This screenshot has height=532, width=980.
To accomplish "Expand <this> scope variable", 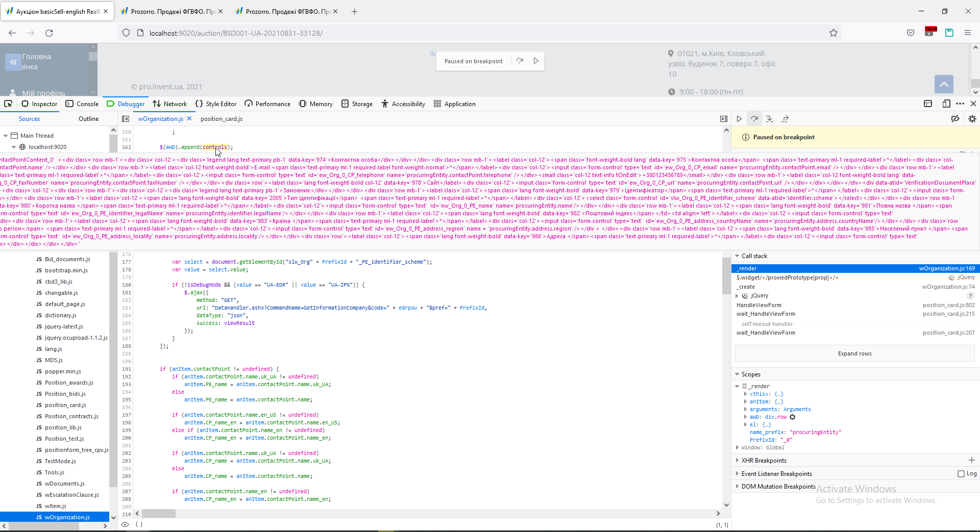I will 745,394.
